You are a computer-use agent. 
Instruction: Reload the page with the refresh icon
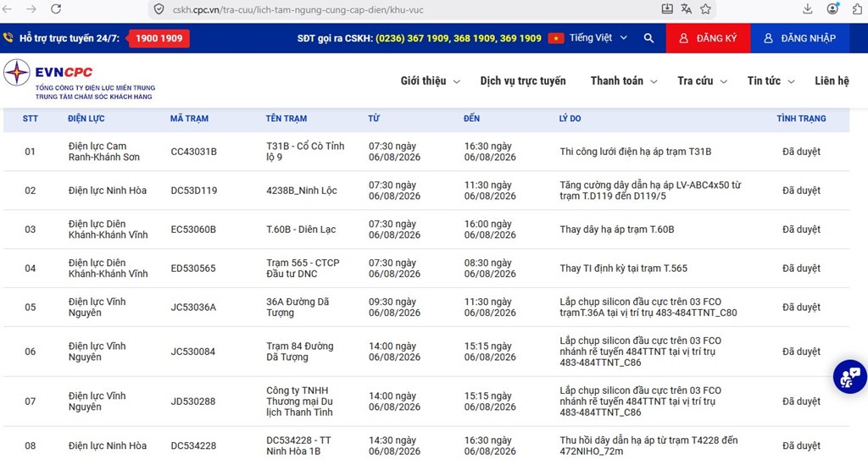tap(56, 8)
